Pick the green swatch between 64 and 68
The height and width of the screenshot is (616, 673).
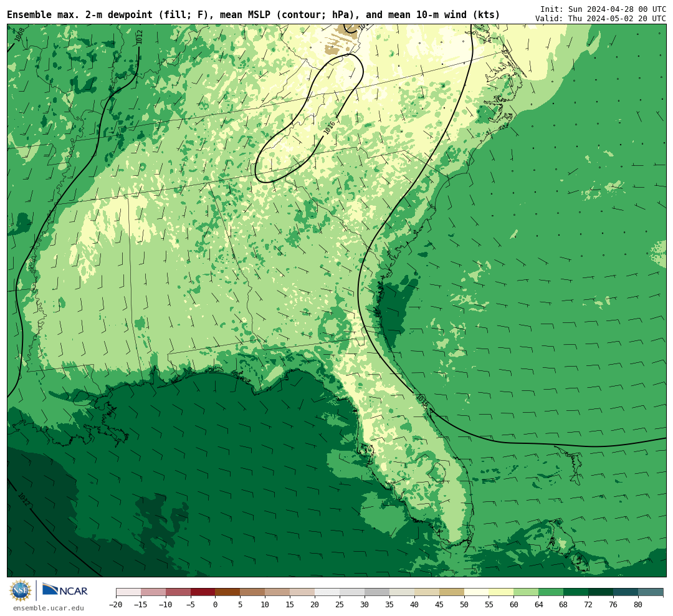tap(551, 592)
